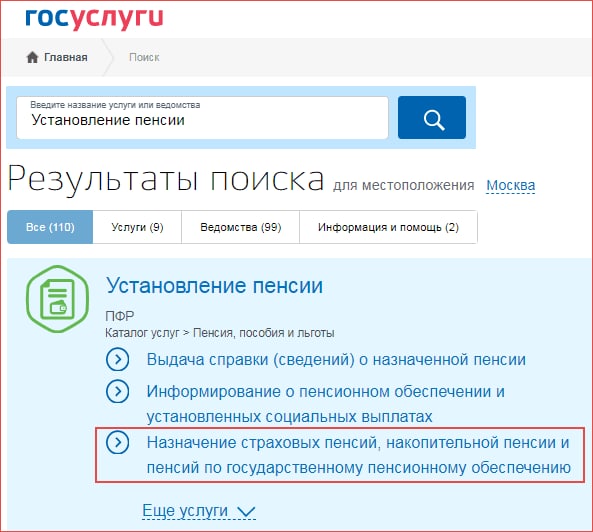Click Каталог услуг > Пенсия, пособия и льготы path

pyautogui.click(x=220, y=333)
